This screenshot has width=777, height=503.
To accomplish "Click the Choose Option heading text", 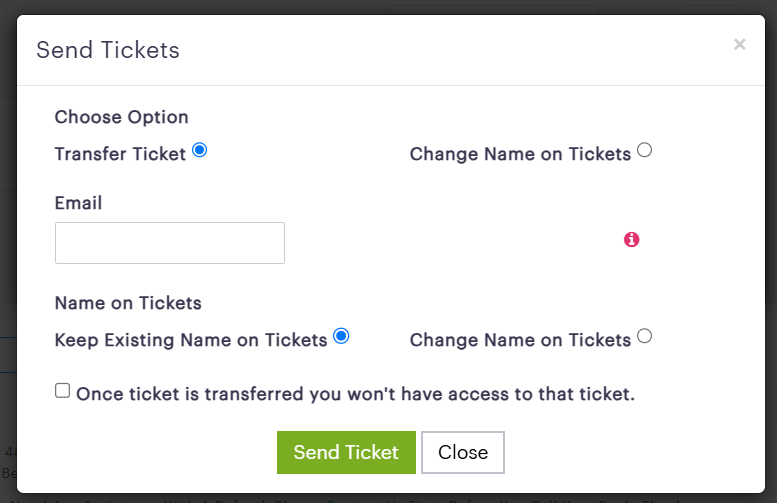I will pyautogui.click(x=122, y=117).
